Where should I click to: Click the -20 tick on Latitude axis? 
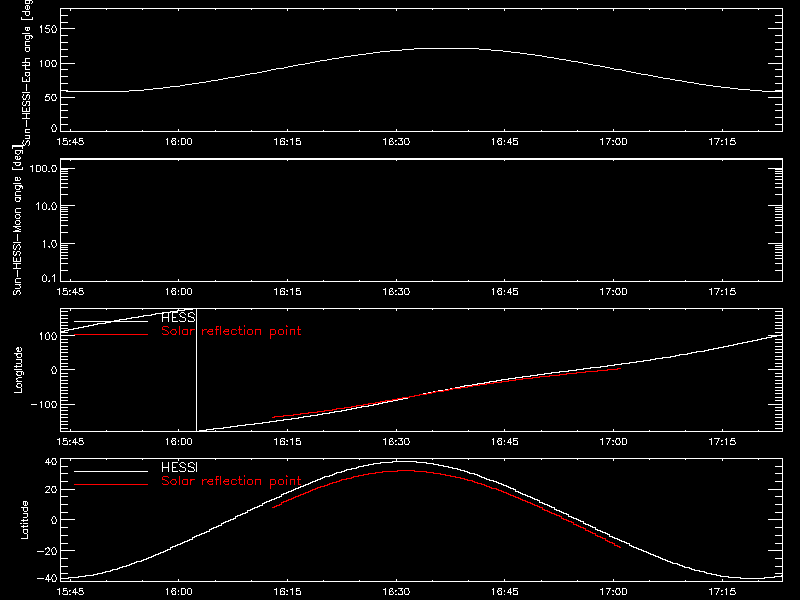(x=47, y=551)
